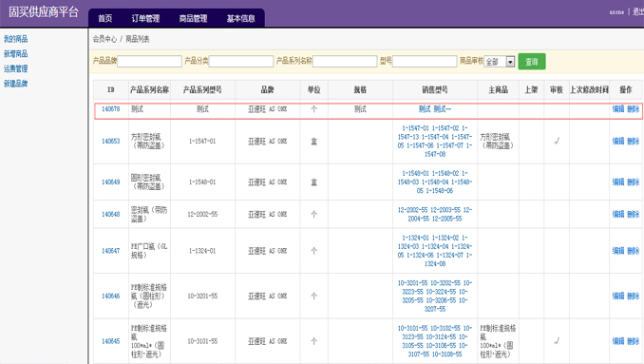Open product ID 140653
Screen dimensions: 644x364
pos(111,141)
